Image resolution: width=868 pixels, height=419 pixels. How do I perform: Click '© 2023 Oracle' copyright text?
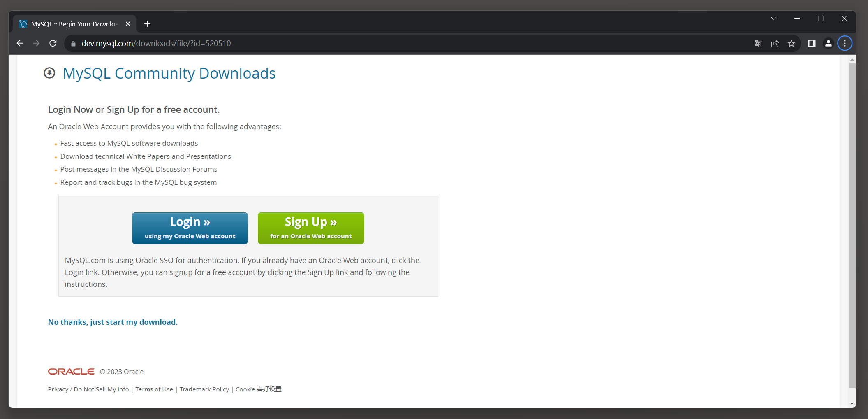pyautogui.click(x=122, y=372)
